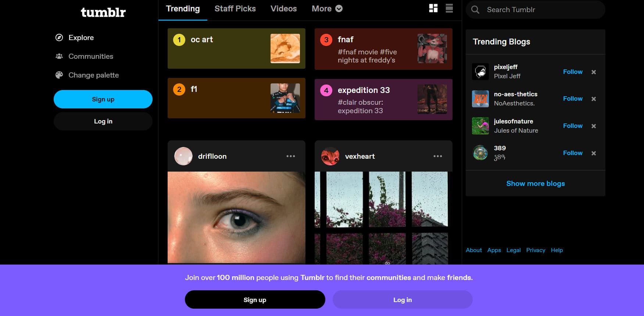Screen dimensions: 644x316
Task: Open the vexheart post options menu
Action: tap(437, 156)
